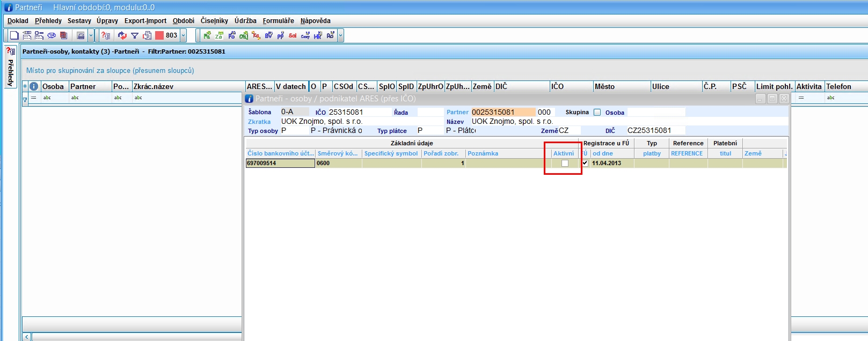Click the Zkrác.název column header
The image size is (868, 341).
tap(154, 86)
